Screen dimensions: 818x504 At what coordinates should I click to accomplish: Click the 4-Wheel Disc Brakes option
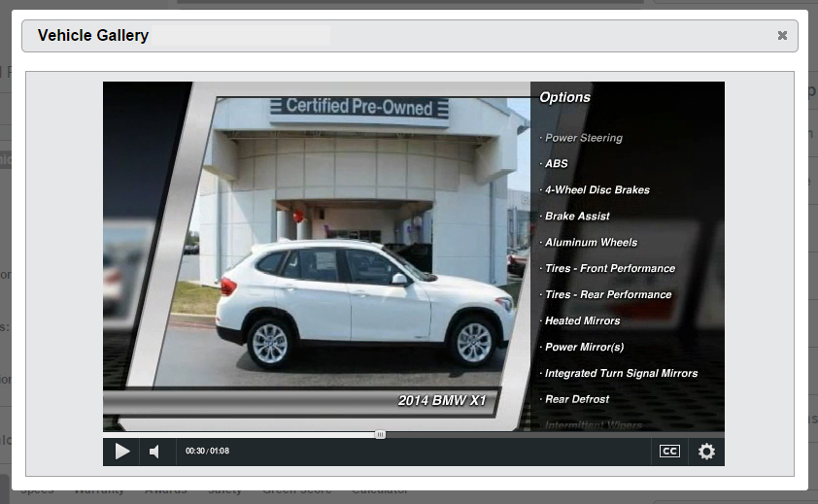point(597,190)
